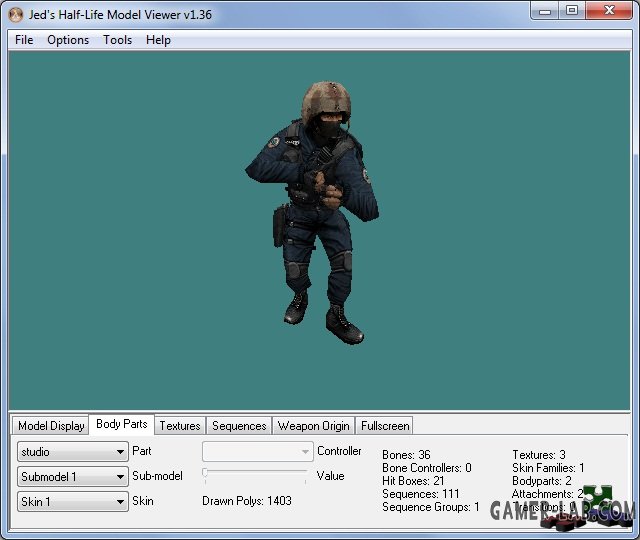
Task: Switch to the Model Display tab
Action: click(x=51, y=426)
